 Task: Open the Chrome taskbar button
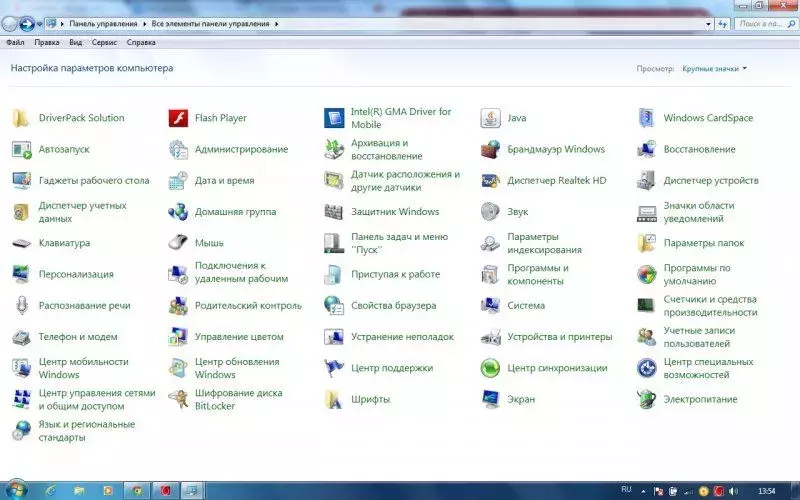[136, 491]
